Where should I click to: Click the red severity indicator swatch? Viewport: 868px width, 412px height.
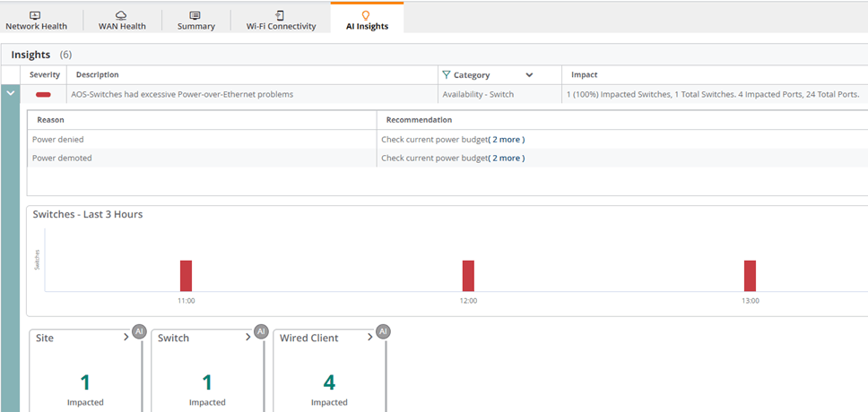click(43, 94)
